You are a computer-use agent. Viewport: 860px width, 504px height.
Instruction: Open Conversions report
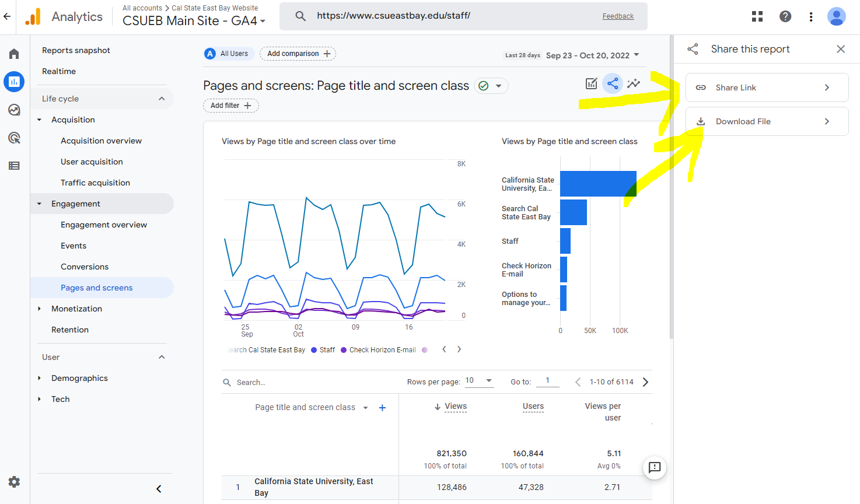[x=85, y=267]
